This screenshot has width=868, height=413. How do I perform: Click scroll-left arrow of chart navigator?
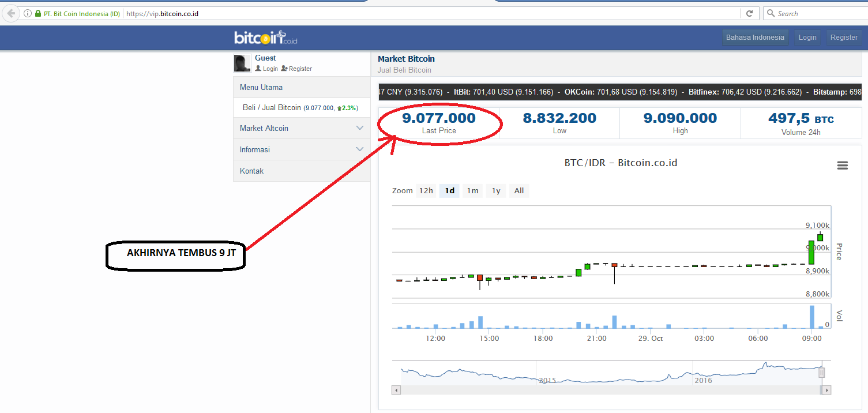click(x=396, y=391)
